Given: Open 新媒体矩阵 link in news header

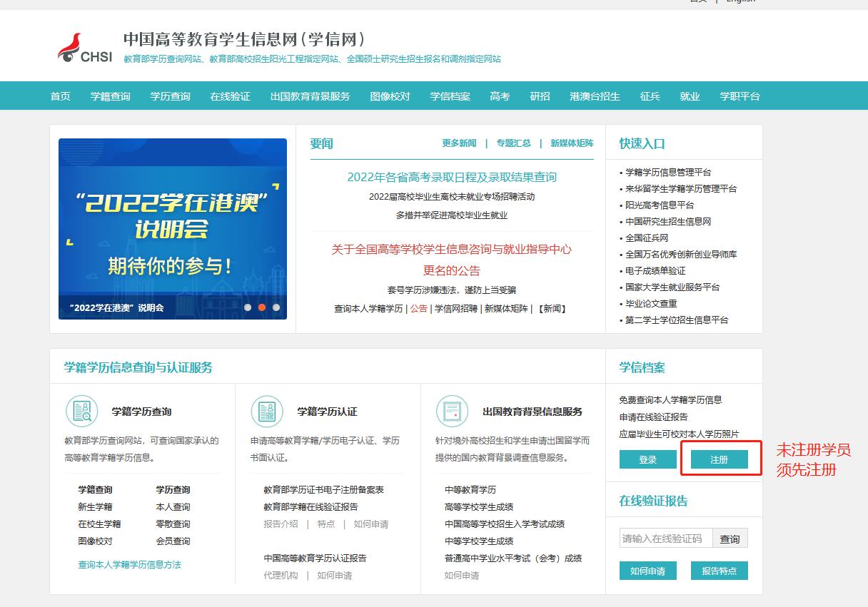Looking at the screenshot, I should click(572, 143).
